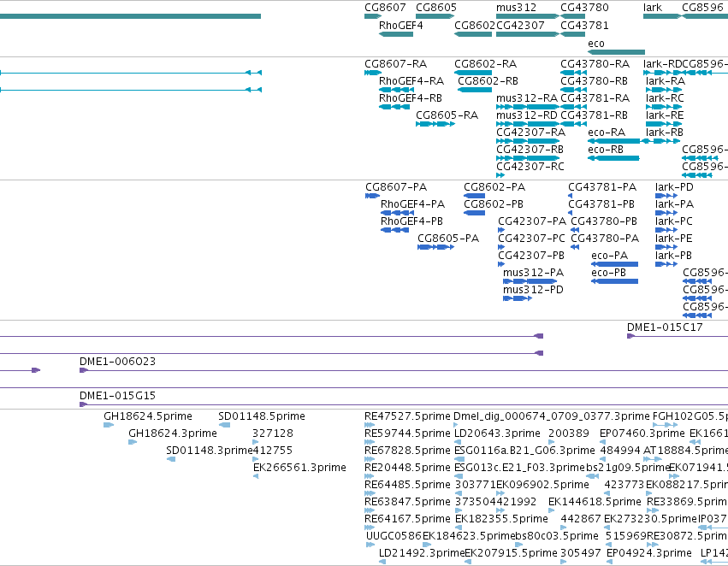The height and width of the screenshot is (566, 728).
Task: Click the lark-PA protein feature
Action: point(666,213)
